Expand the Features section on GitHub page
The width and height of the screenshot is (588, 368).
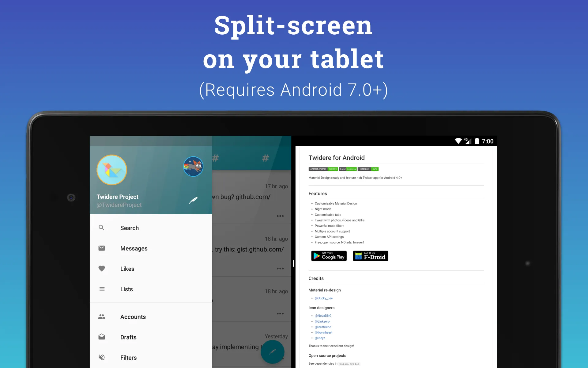coord(318,194)
